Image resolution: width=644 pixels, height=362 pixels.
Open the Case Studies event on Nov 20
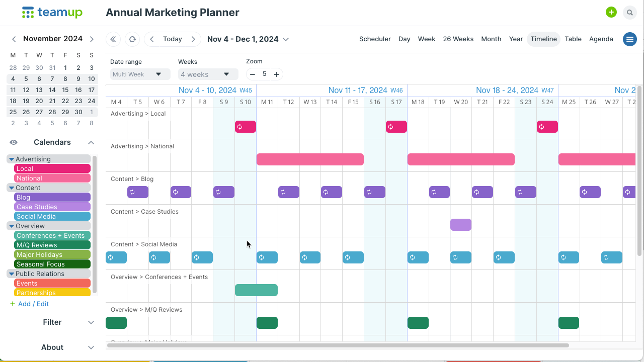point(461,225)
